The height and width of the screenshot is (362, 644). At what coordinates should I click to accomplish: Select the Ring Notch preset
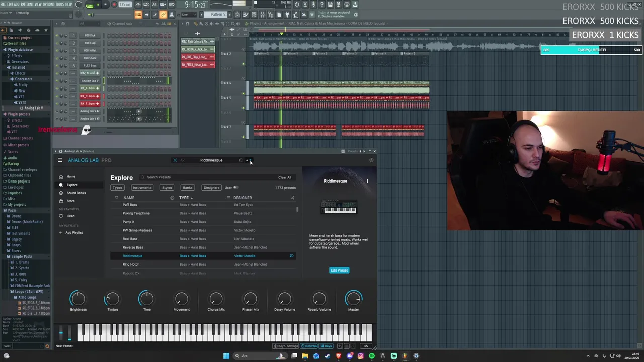point(202,264)
